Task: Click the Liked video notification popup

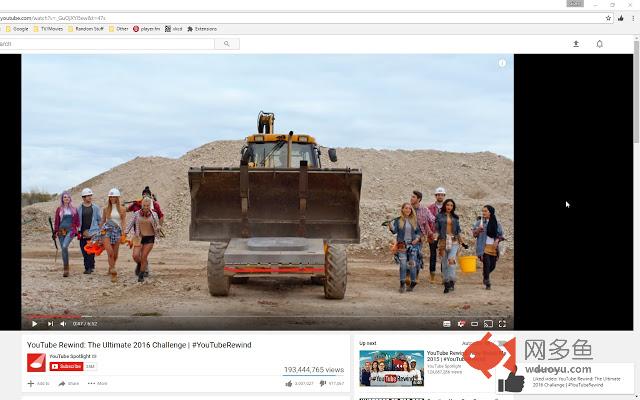Action: (565, 379)
